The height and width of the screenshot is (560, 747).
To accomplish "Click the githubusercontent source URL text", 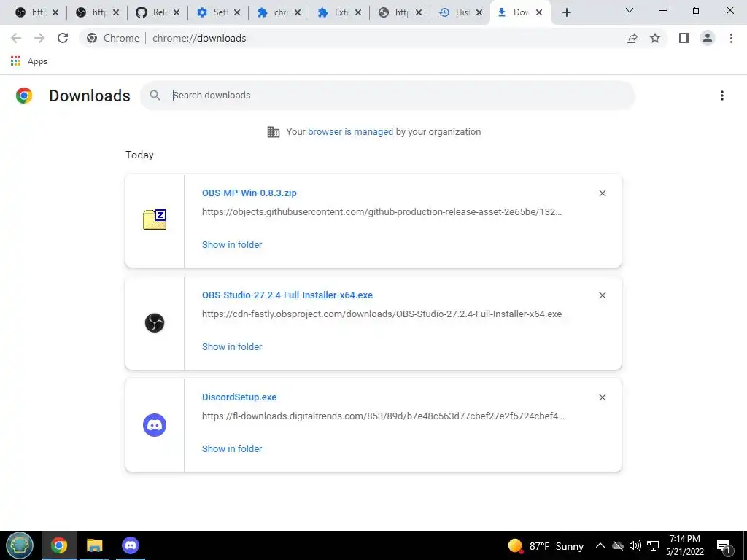I will point(382,212).
